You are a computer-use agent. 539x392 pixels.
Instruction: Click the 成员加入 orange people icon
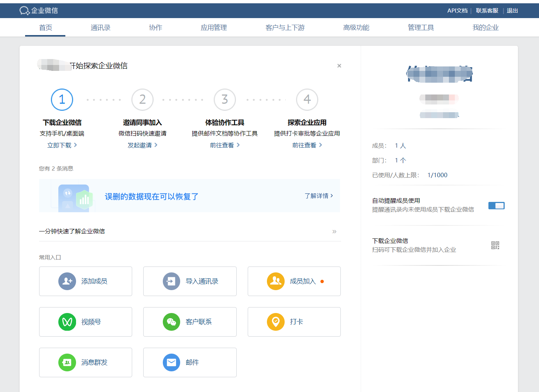pos(276,281)
